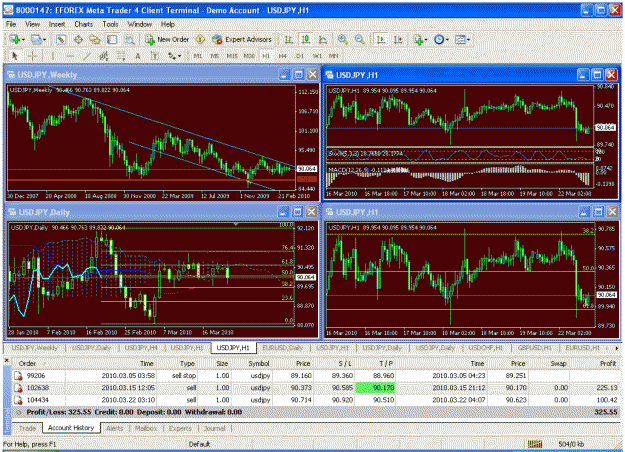Set timeframe to H4

(x=283, y=56)
